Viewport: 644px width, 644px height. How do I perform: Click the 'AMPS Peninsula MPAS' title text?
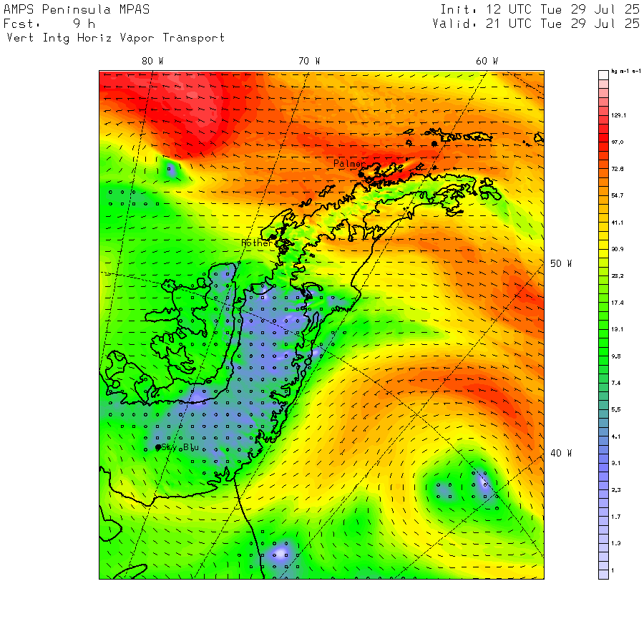pos(77,9)
